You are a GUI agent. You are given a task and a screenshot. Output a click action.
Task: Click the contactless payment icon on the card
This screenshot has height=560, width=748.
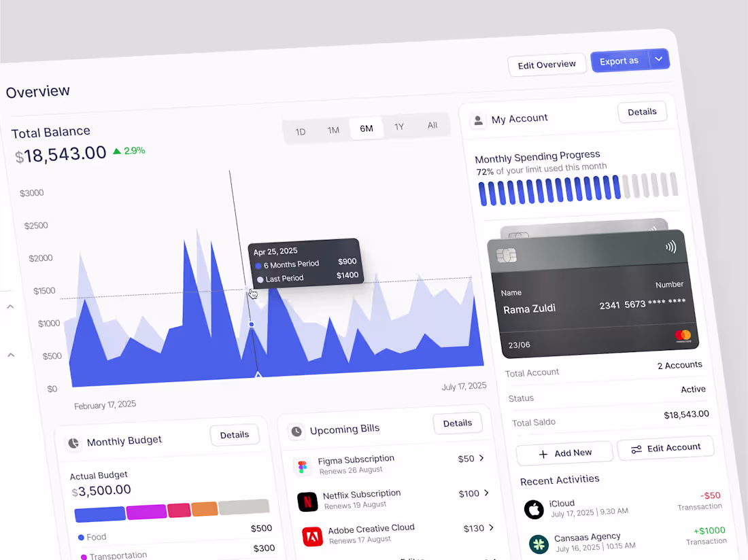pos(671,247)
